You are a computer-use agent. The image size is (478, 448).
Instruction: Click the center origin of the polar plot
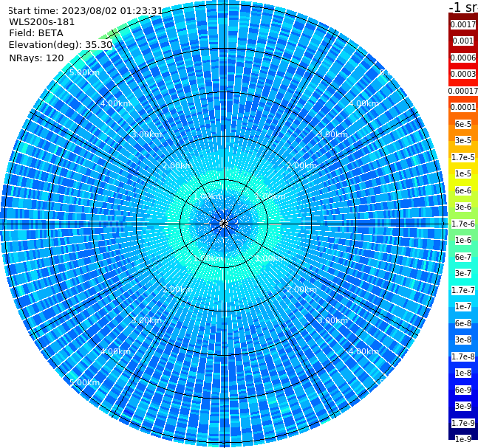click(224, 224)
